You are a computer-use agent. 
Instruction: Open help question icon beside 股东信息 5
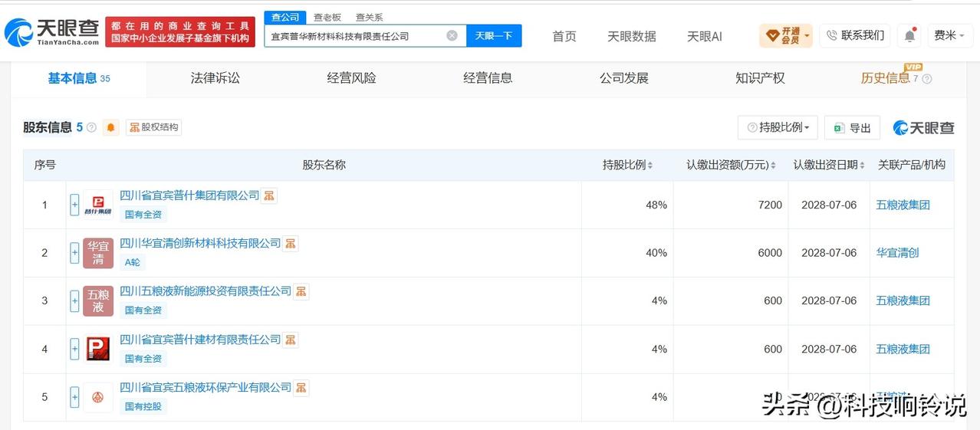(x=92, y=127)
